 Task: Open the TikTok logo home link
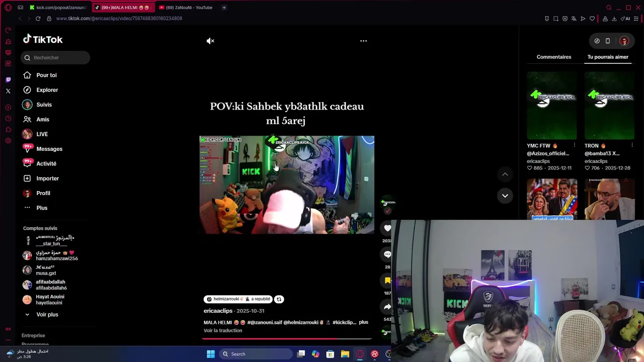(43, 39)
